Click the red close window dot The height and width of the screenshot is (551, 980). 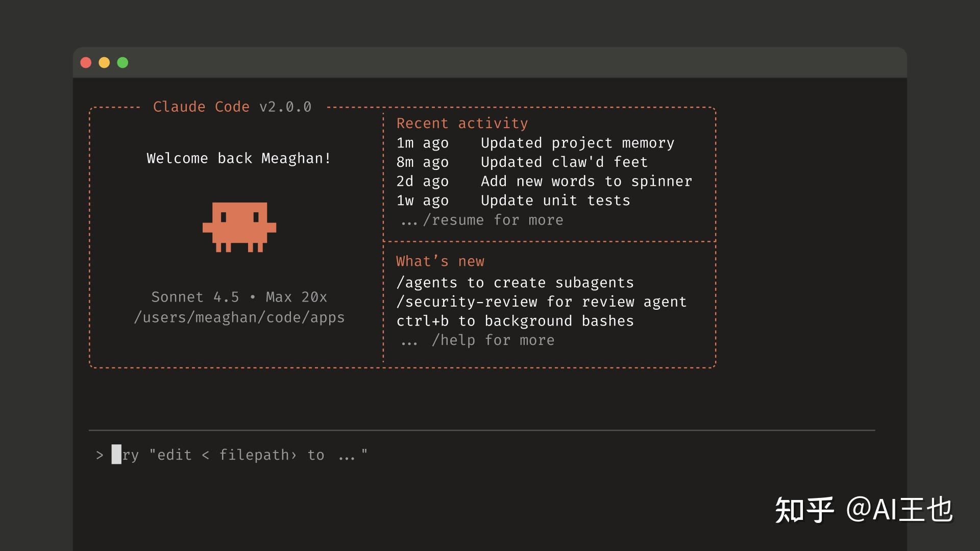pos(86,63)
